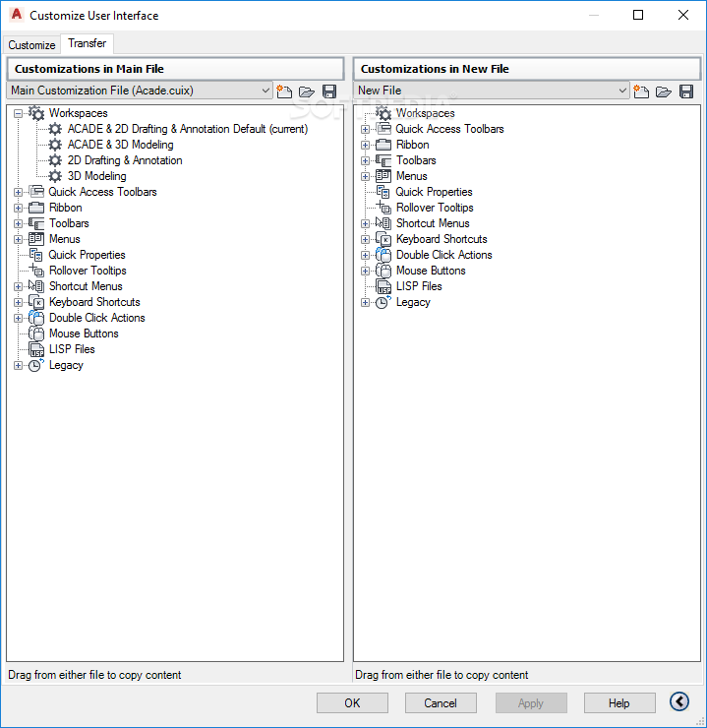The width and height of the screenshot is (707, 728).
Task: Switch to the Customize tab
Action: 31,45
